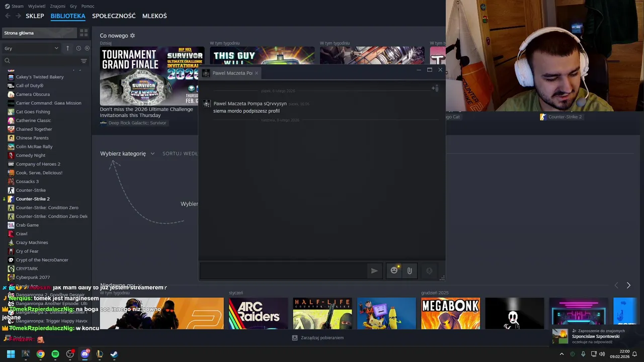Select Call of Duty in the game list
The width and height of the screenshot is (644, 362).
point(30,85)
